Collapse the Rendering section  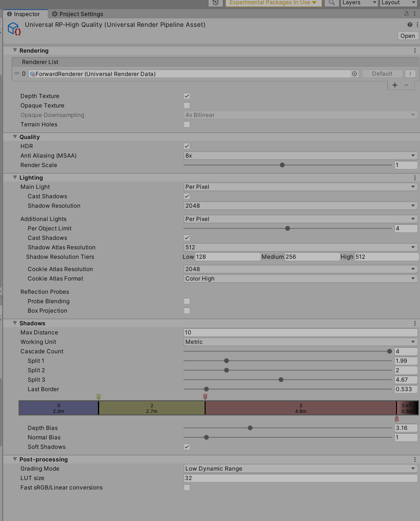pos(15,50)
